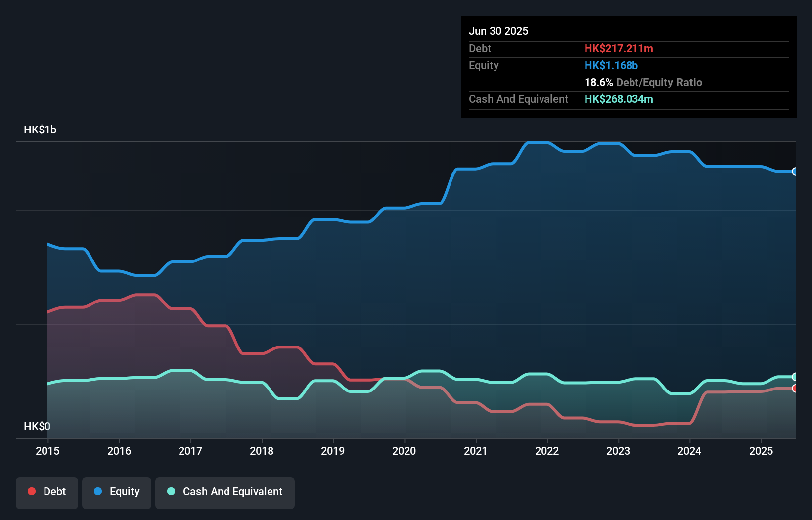Select the 2015 axis label
The image size is (812, 520).
47,451
